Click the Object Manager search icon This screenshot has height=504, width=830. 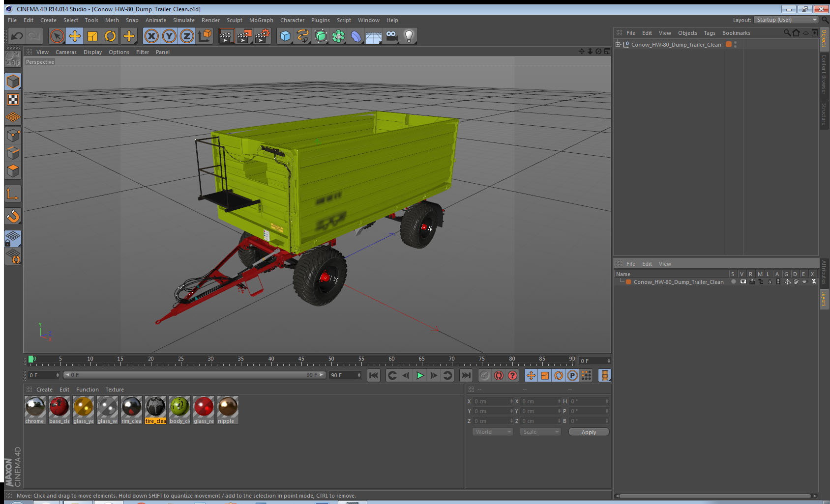point(787,33)
